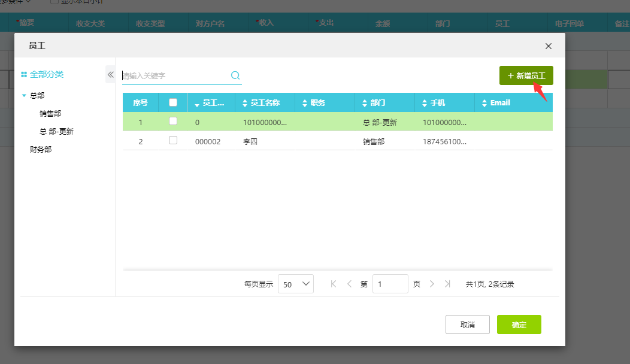This screenshot has height=364, width=630.
Task: Jump to the last page icon
Action: coord(447,284)
